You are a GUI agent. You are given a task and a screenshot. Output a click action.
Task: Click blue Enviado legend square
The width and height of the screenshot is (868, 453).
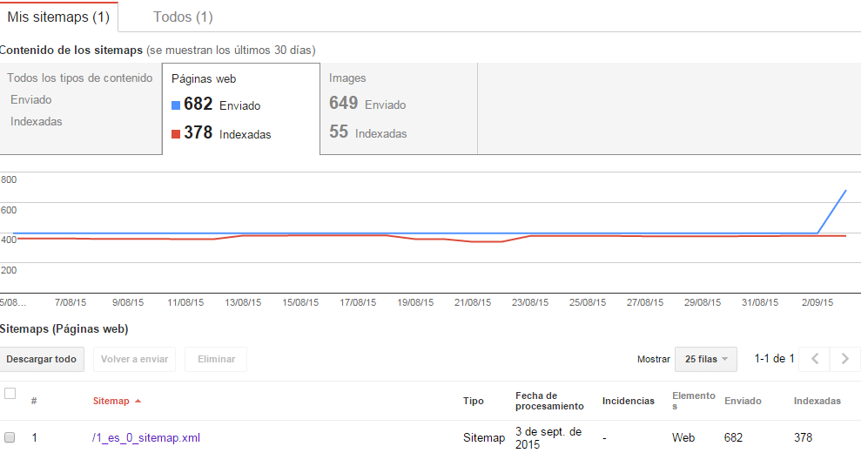[x=176, y=105]
